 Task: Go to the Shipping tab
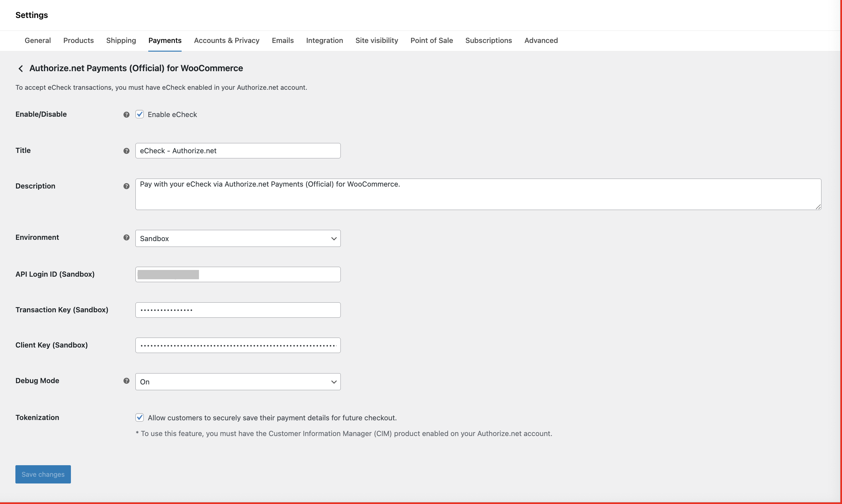point(121,40)
